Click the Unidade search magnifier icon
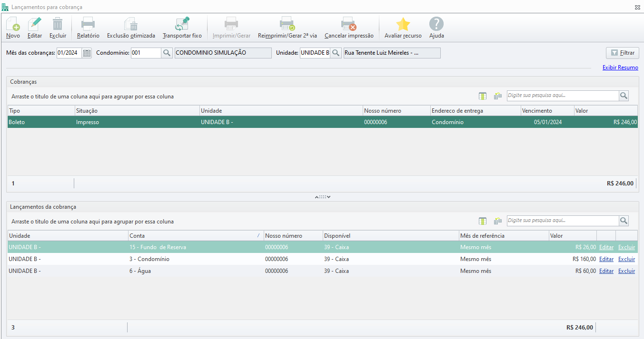 (x=336, y=53)
